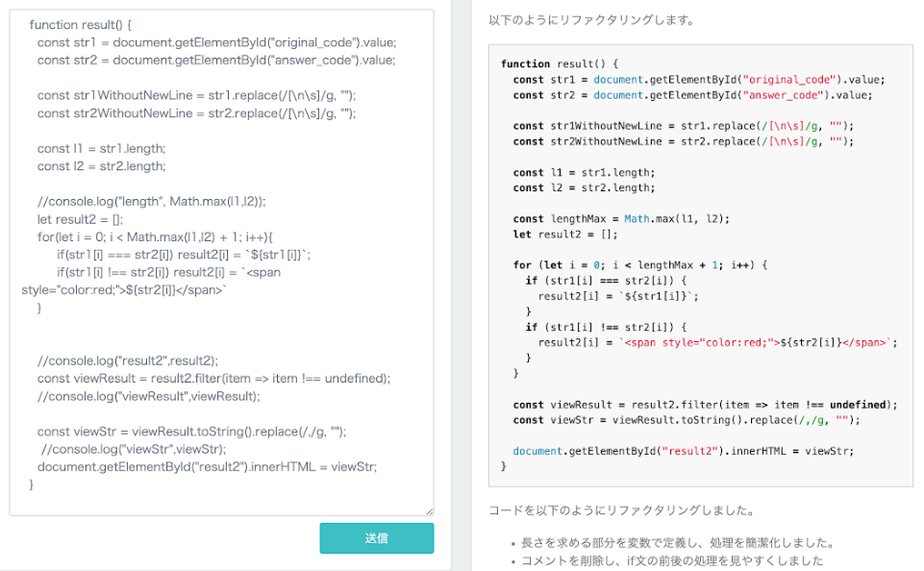Click the 送信 submit button
The image size is (924, 571).
[376, 538]
